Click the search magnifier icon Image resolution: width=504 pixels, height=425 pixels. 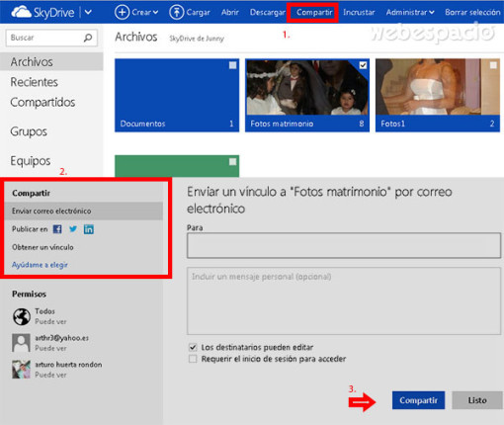tap(88, 38)
